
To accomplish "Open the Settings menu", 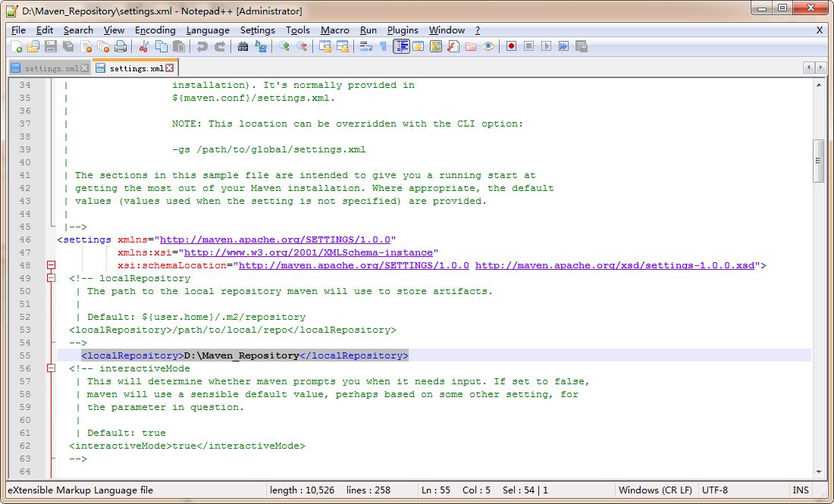I will point(258,30).
